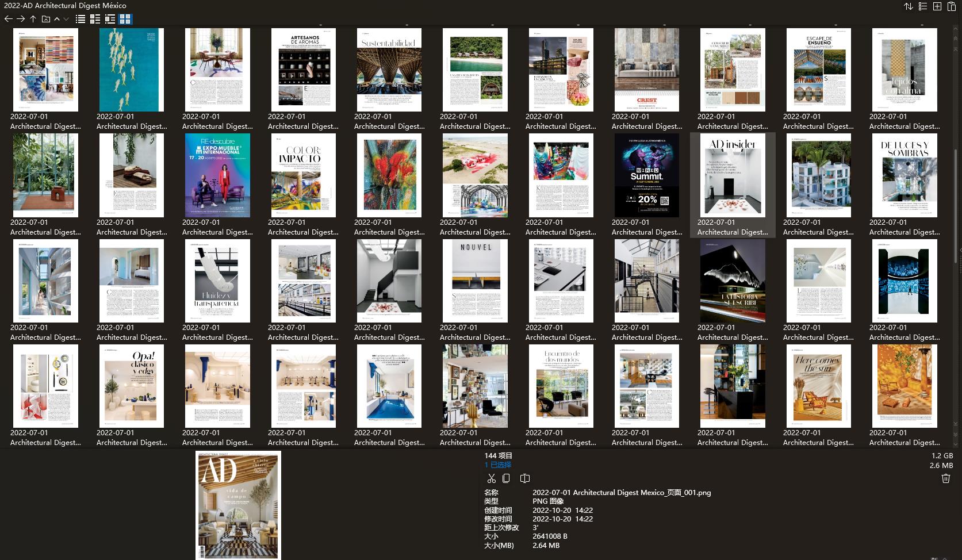Toggle medium thumbnails list layout

click(x=95, y=19)
